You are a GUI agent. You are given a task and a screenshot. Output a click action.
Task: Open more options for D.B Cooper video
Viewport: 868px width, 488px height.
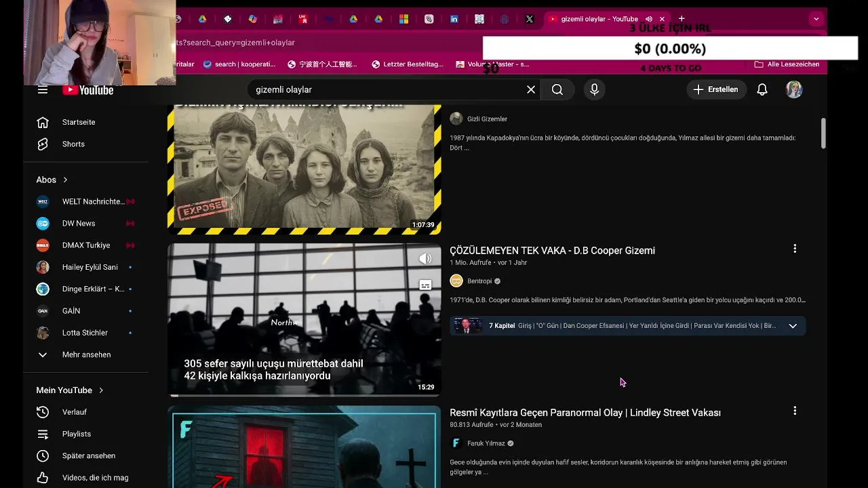click(x=795, y=249)
